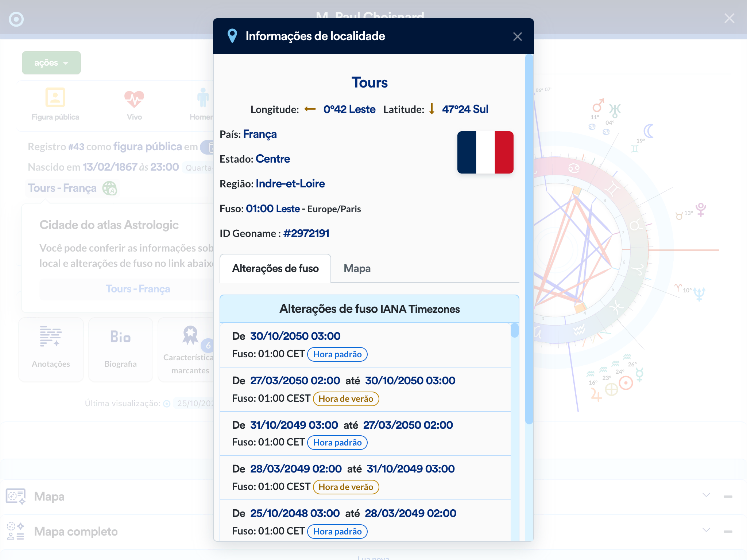Expand the Mapa section chevron

706,495
